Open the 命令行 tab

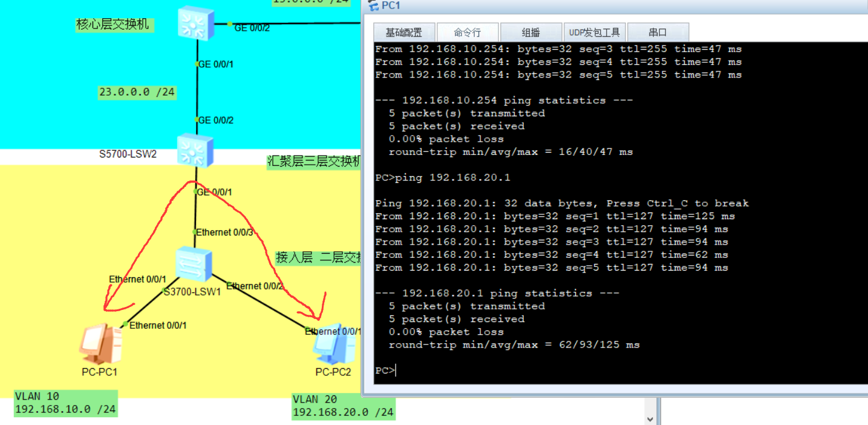[x=467, y=31]
